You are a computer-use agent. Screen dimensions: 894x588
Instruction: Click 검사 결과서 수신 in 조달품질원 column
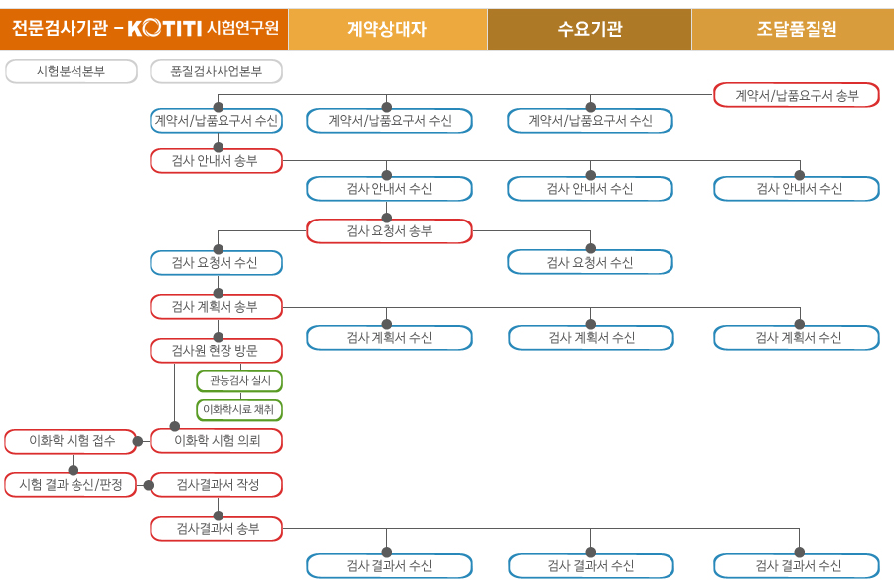(x=797, y=566)
